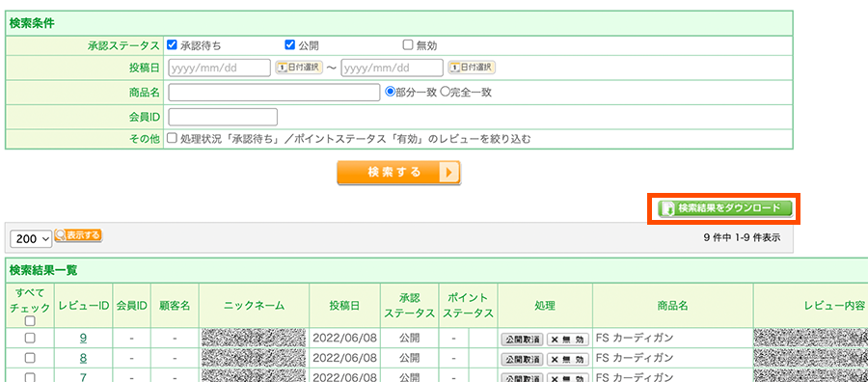
Task: Open review ID 7 link
Action: (x=83, y=377)
